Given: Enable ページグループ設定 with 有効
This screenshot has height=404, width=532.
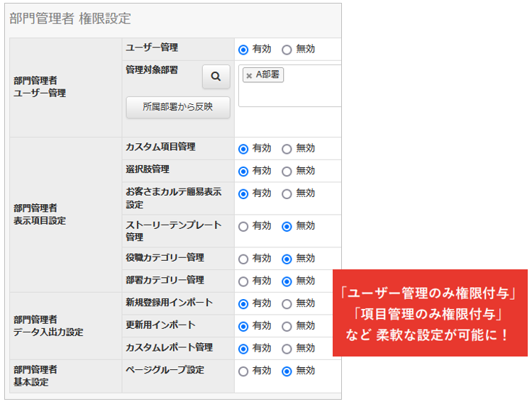Looking at the screenshot, I should click(x=243, y=371).
